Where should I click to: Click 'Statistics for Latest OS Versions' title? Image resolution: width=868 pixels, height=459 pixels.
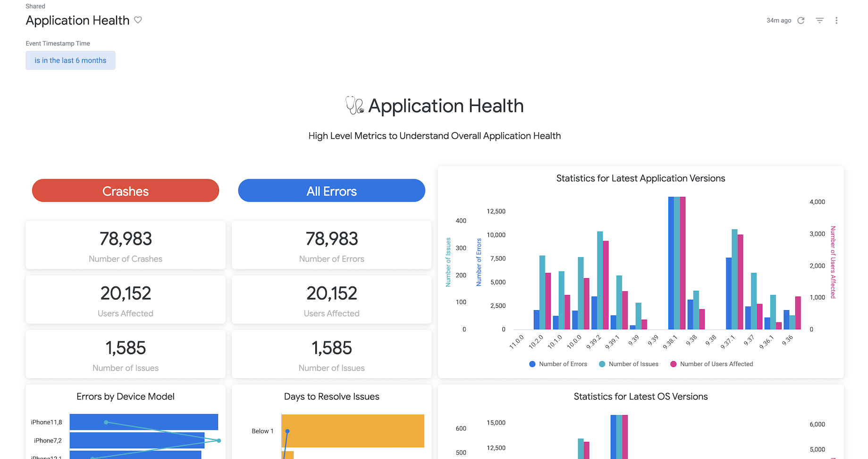tap(640, 397)
